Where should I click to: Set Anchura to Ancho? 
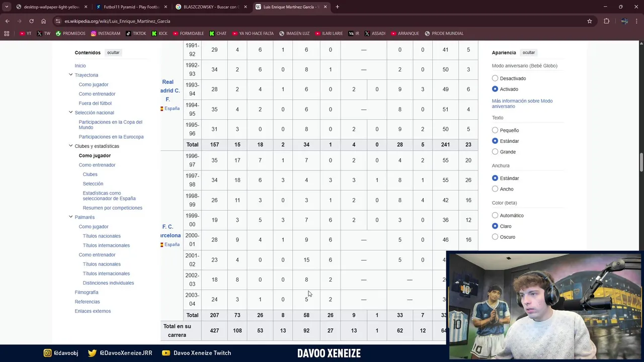pos(495,189)
